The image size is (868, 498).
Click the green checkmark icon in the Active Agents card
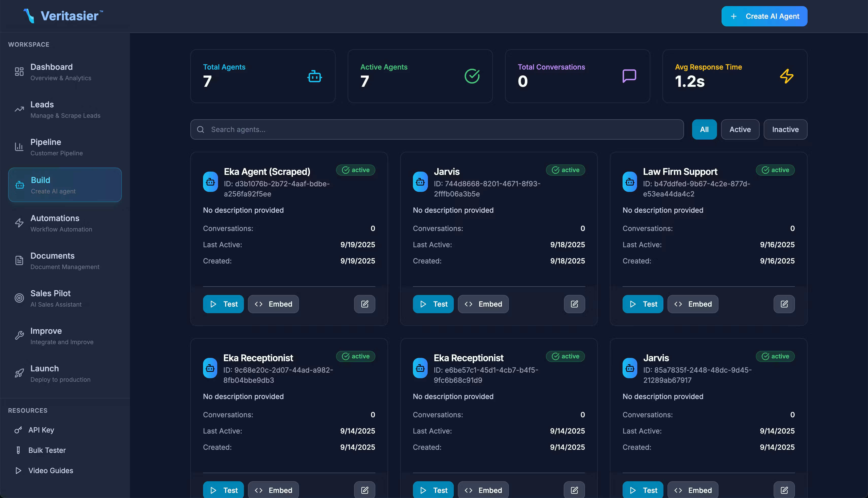pyautogui.click(x=472, y=76)
